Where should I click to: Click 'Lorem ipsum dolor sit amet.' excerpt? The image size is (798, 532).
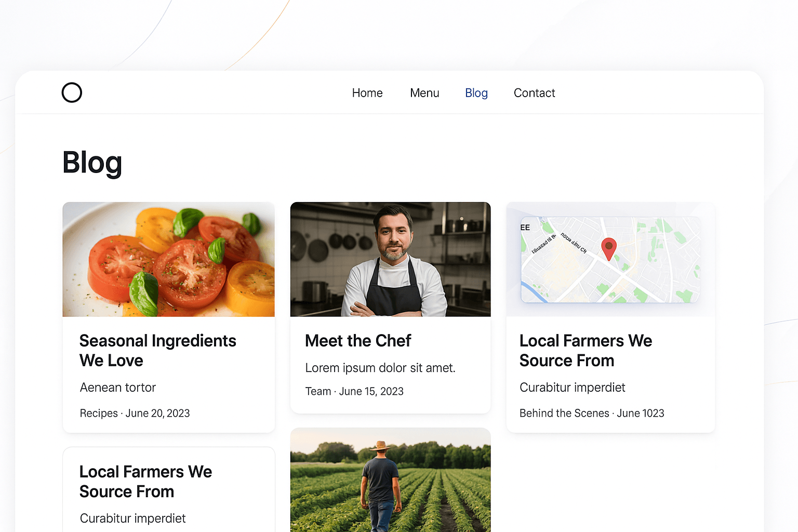(380, 368)
